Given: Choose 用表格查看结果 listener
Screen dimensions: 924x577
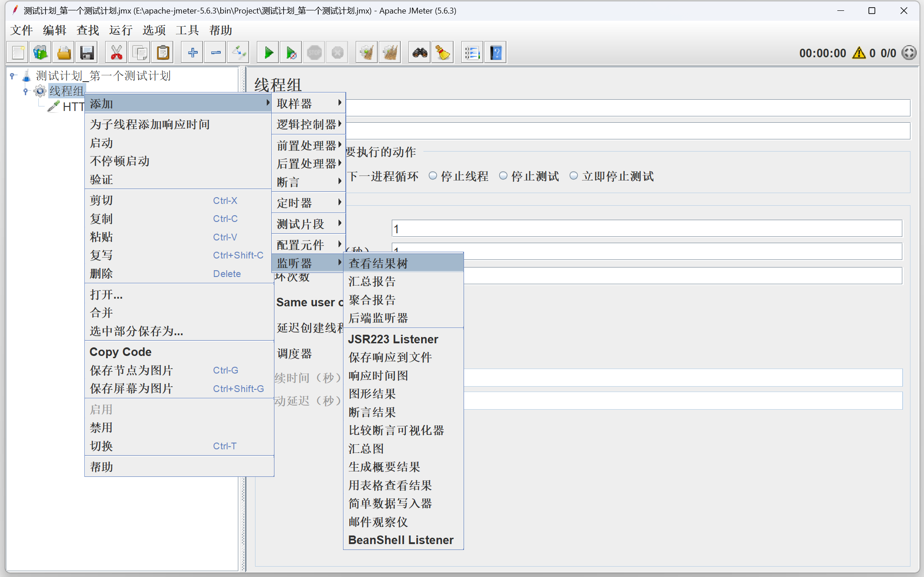Looking at the screenshot, I should (404, 485).
